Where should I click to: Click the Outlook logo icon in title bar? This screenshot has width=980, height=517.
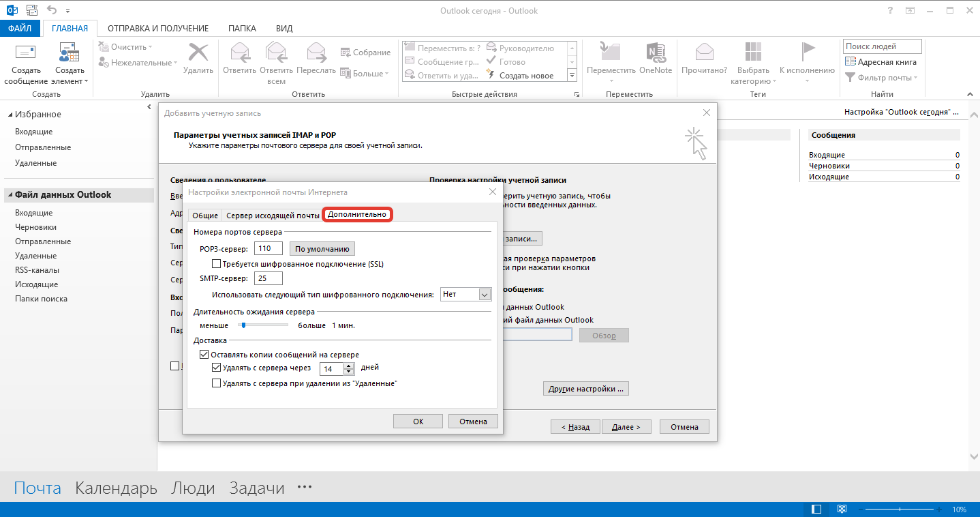point(12,10)
